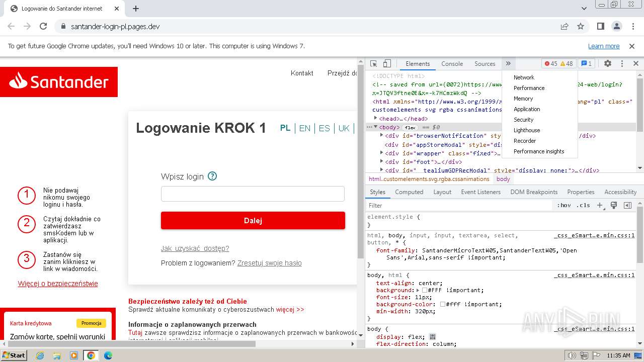Open the browser side panel icon
The image size is (644, 362).
coord(601,26)
